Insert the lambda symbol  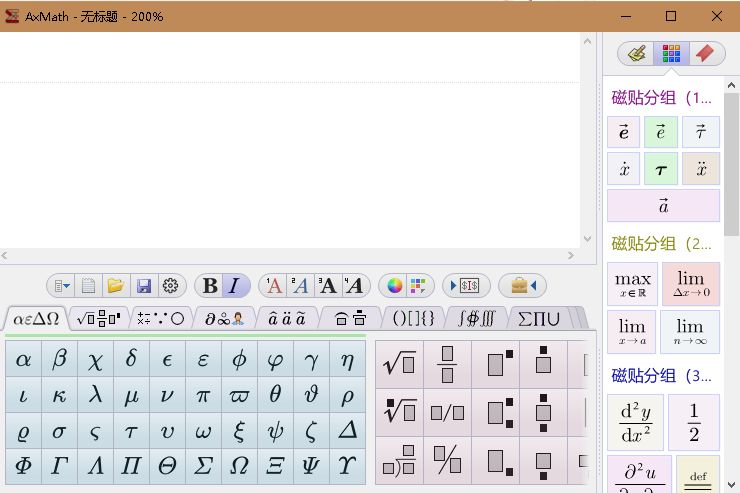[95, 395]
